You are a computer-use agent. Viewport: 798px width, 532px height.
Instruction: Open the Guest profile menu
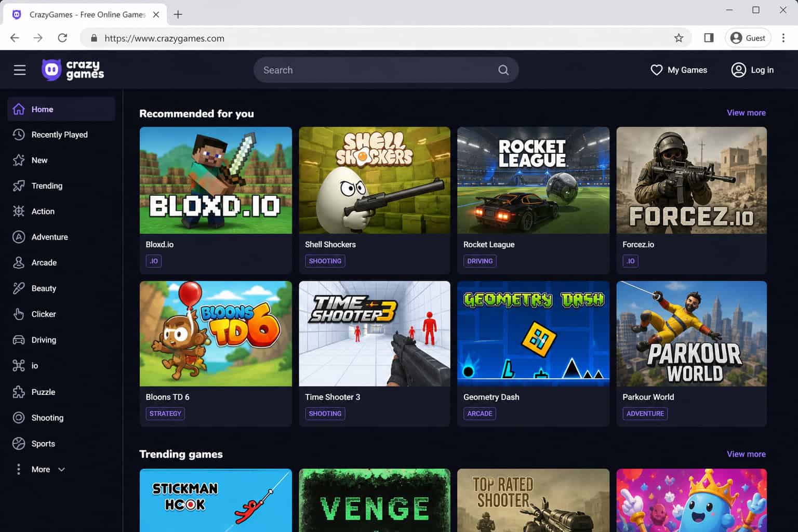coord(748,38)
